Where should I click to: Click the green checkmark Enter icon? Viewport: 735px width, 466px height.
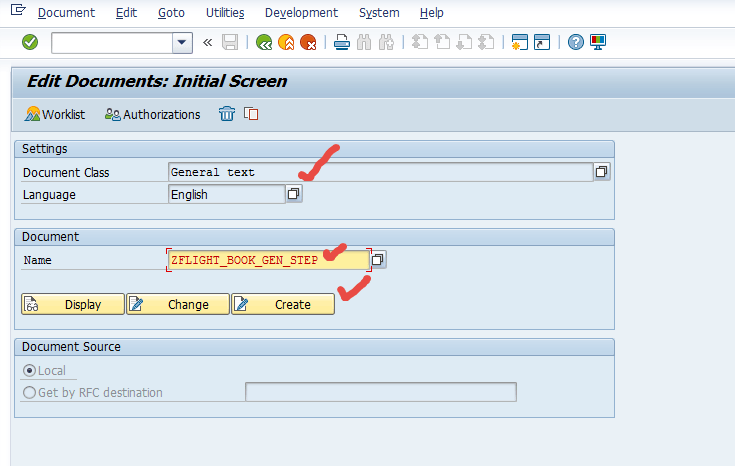30,42
